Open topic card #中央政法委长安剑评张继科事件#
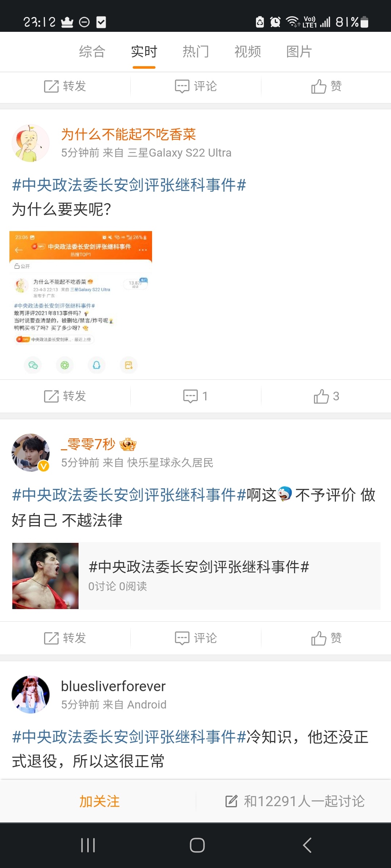The image size is (391, 868). [x=196, y=576]
